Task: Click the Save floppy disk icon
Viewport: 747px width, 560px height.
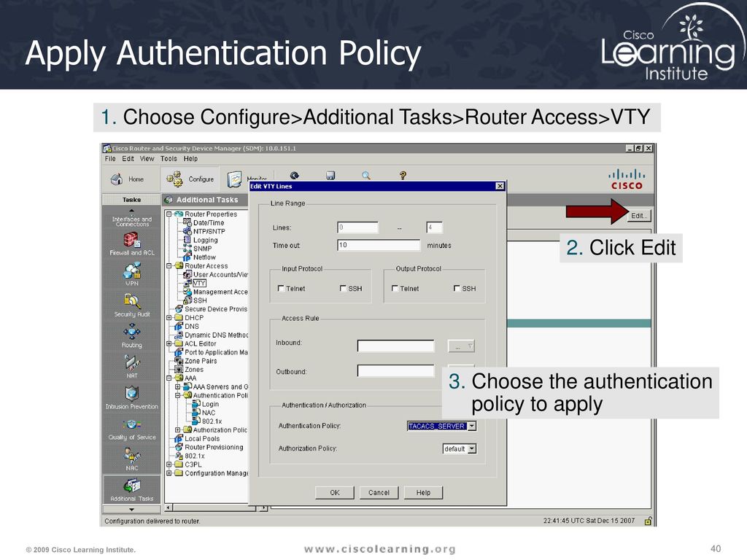Action: click(x=330, y=176)
